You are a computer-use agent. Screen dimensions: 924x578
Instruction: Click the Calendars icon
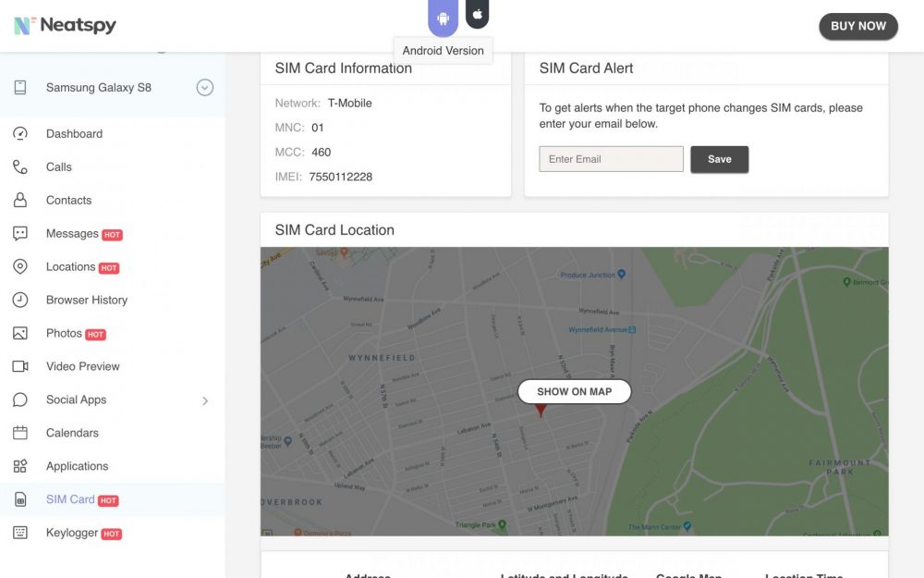click(20, 433)
